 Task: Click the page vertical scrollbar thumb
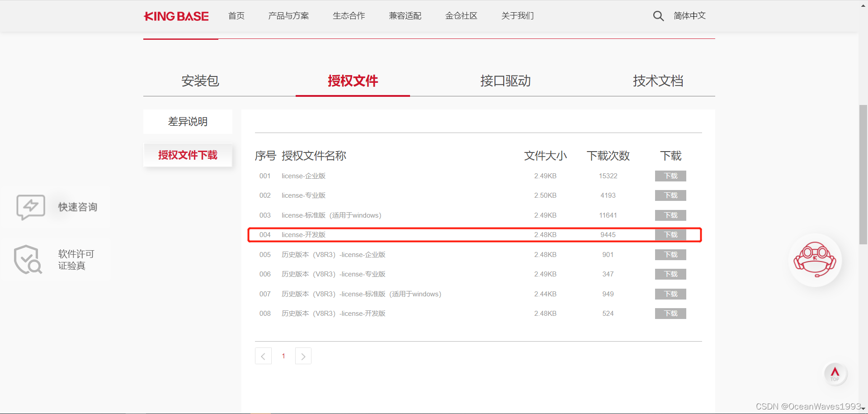point(863,175)
